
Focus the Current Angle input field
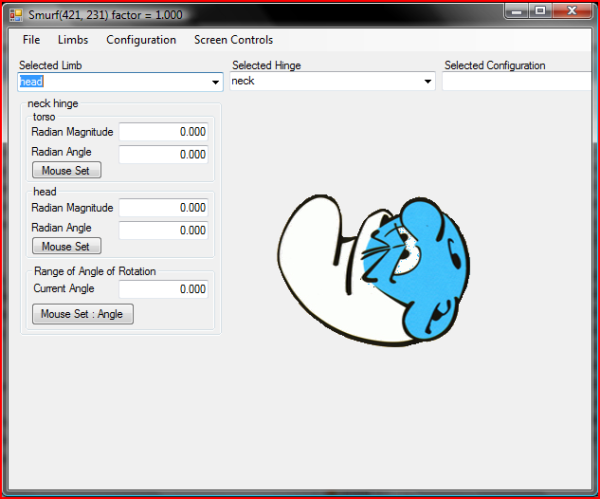[x=163, y=289]
